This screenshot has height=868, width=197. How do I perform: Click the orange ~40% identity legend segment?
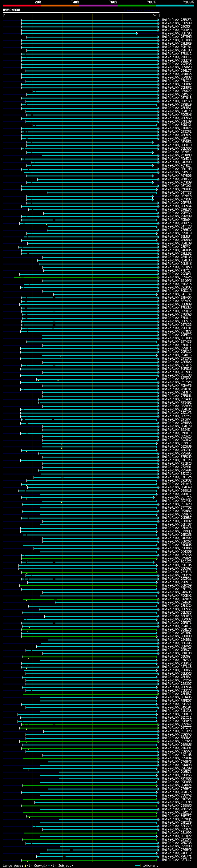click(x=60, y=6)
